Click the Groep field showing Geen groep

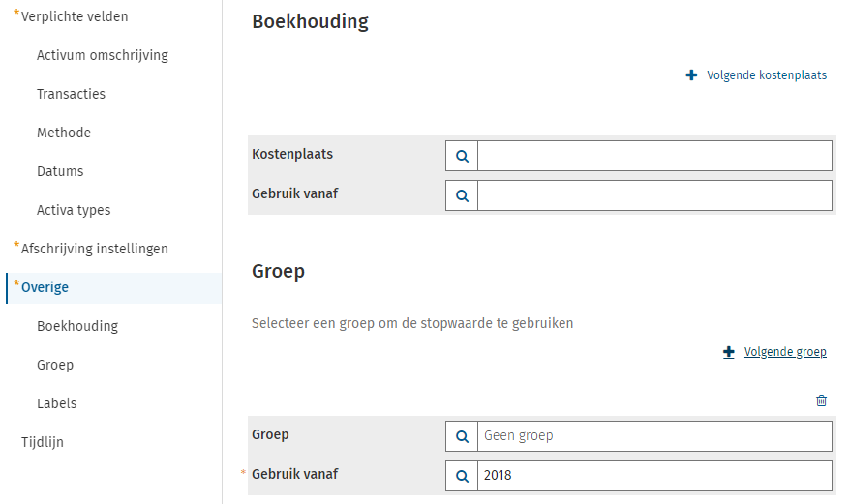point(654,436)
